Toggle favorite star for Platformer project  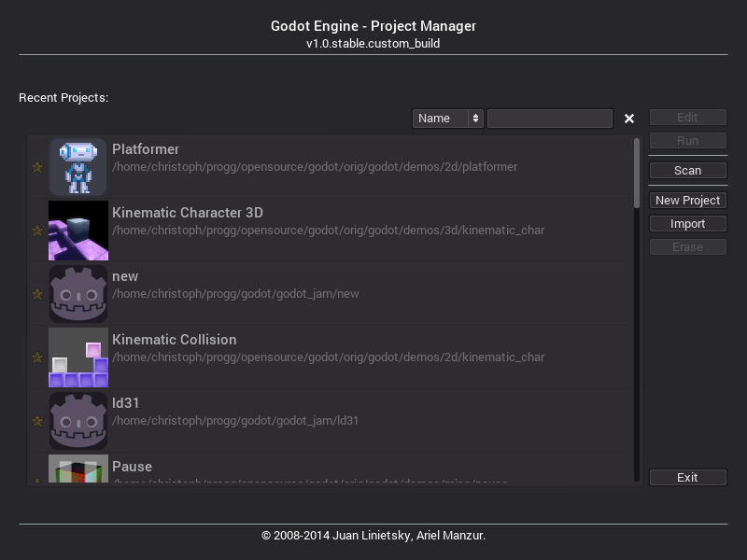[x=37, y=167]
